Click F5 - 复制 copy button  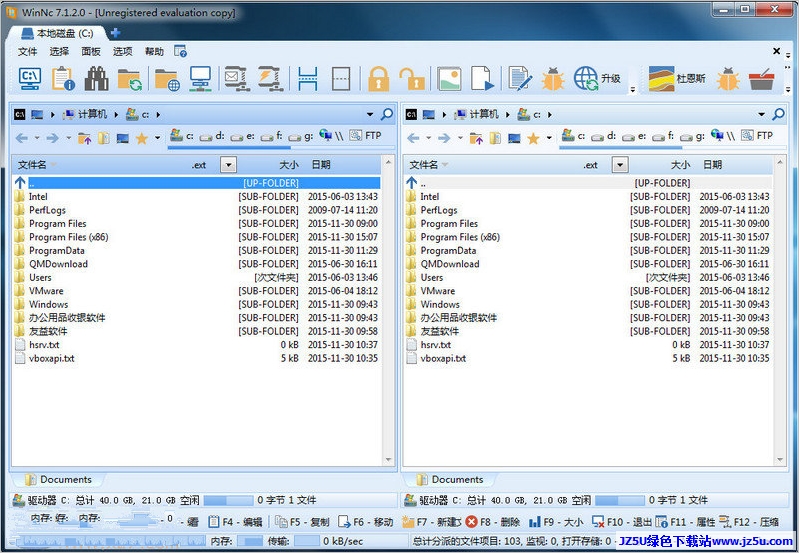302,522
